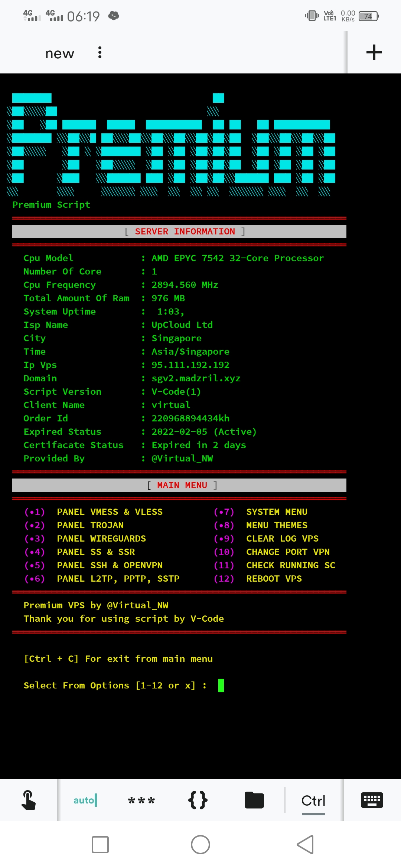Select menu entry PANEL SSH & OPENVPN
This screenshot has width=401, height=868.
110,565
